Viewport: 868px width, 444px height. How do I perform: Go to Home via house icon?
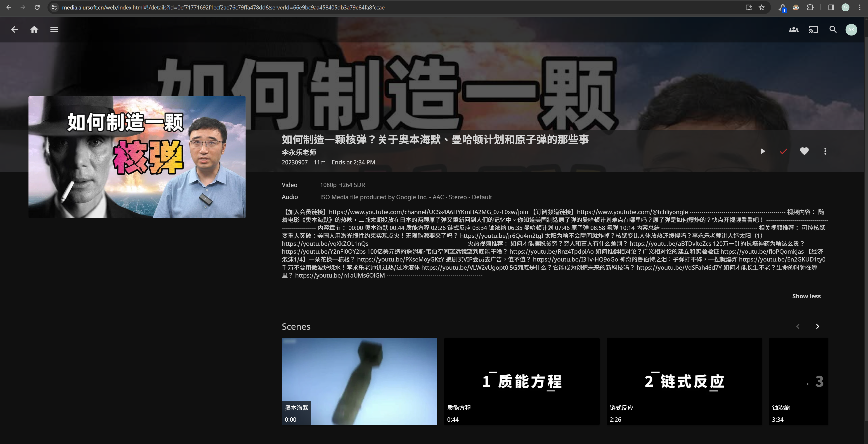(34, 30)
